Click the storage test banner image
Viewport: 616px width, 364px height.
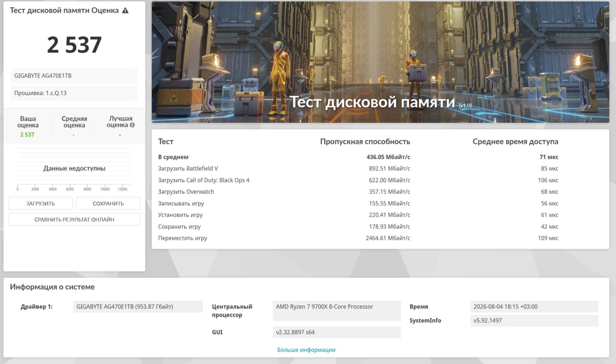380,62
